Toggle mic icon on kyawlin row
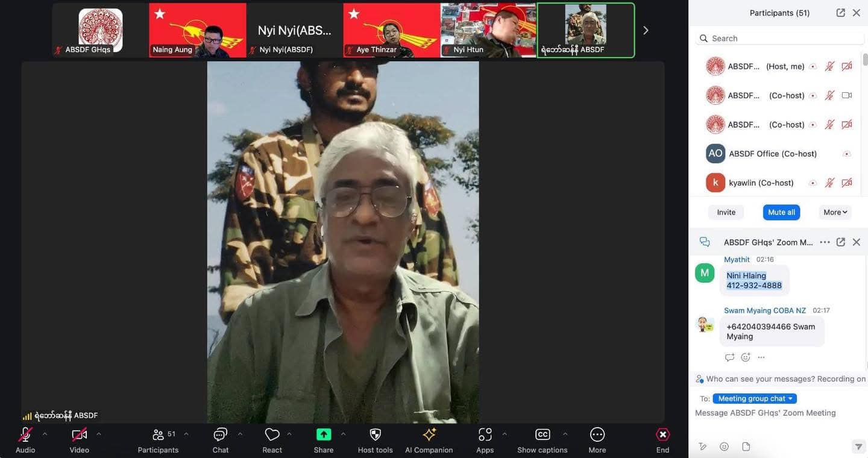This screenshot has width=868, height=458. pyautogui.click(x=830, y=183)
